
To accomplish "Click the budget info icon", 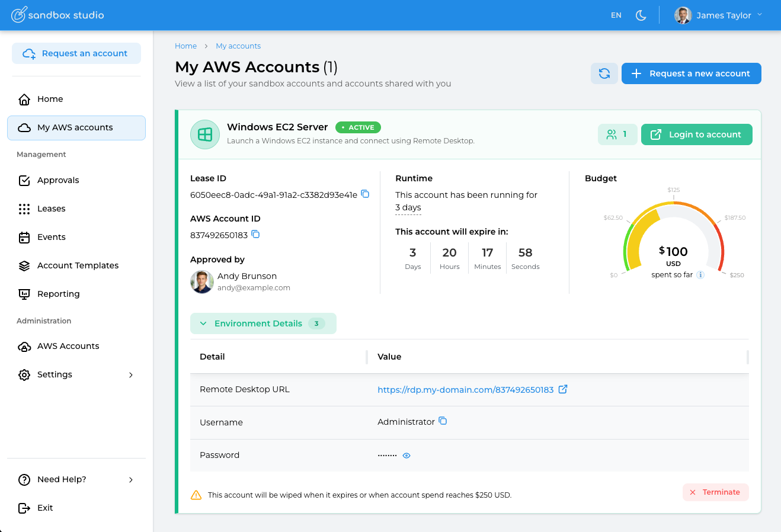I will click(700, 275).
